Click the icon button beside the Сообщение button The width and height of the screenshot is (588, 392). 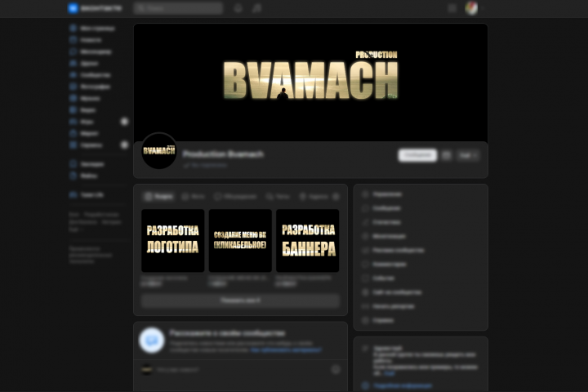[446, 155]
